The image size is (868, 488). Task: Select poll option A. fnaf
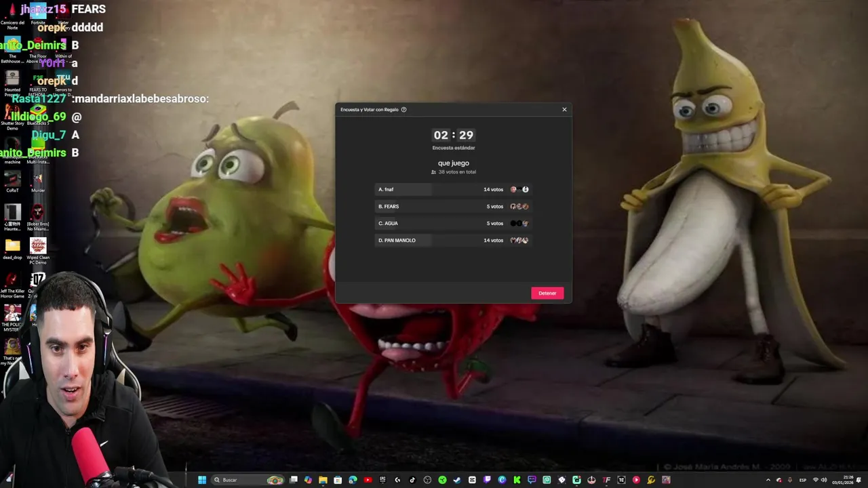tap(452, 190)
